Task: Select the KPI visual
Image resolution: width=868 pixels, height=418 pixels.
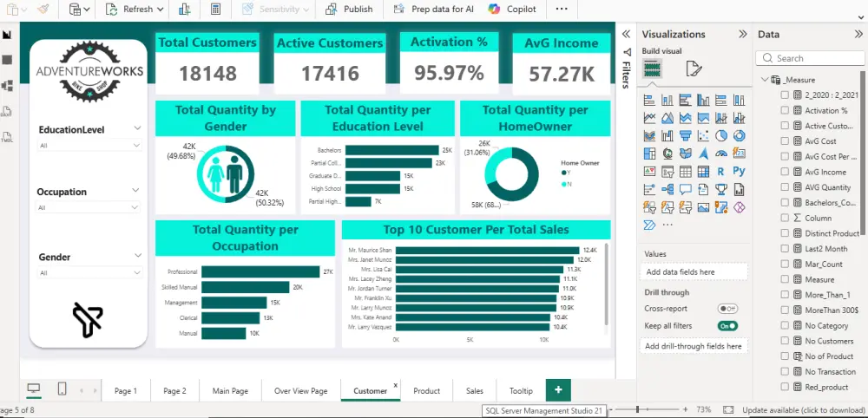Action: pos(650,172)
